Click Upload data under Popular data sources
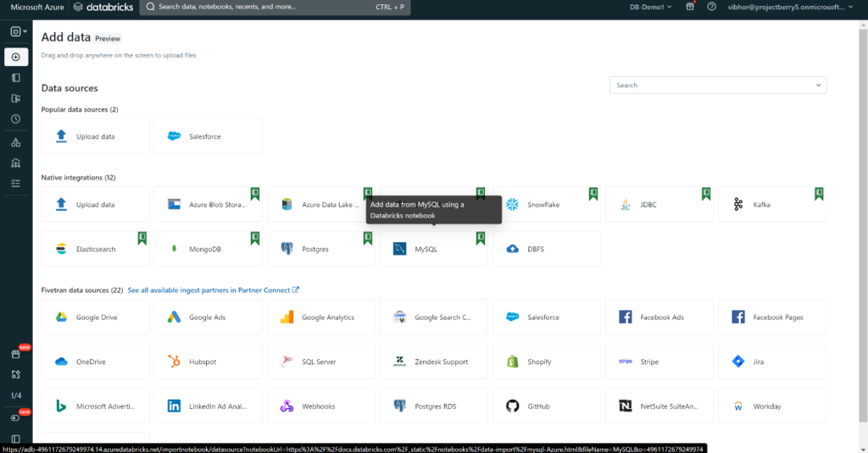Image resolution: width=868 pixels, height=453 pixels. pyautogui.click(x=95, y=136)
